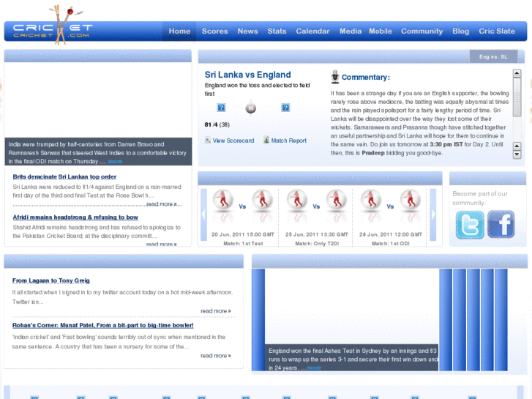
Task: Read more on Afridi article
Action: point(162,244)
